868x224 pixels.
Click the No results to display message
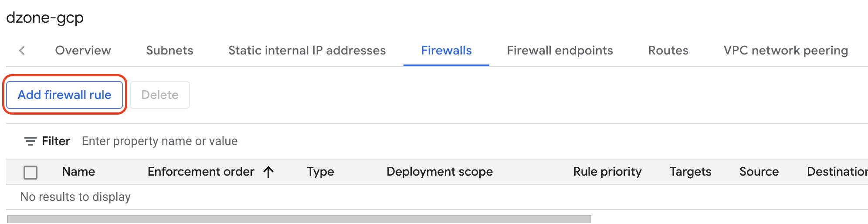coord(75,197)
